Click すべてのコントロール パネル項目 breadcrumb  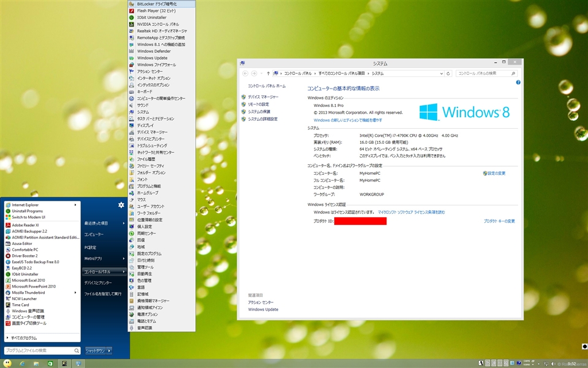[x=342, y=74]
